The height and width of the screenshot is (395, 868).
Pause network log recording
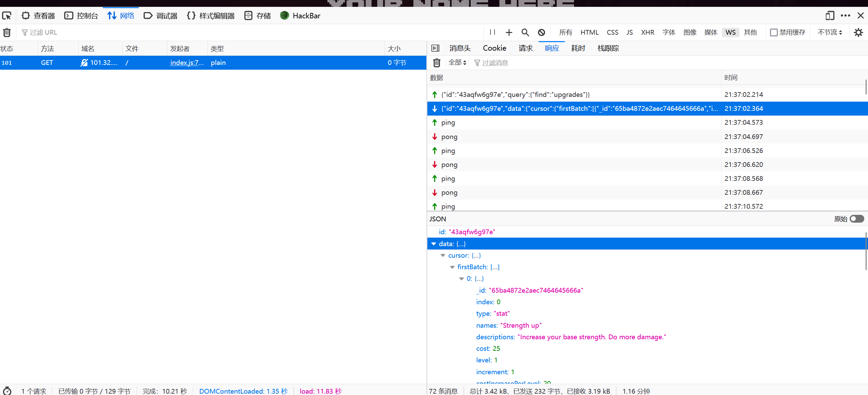pos(492,32)
